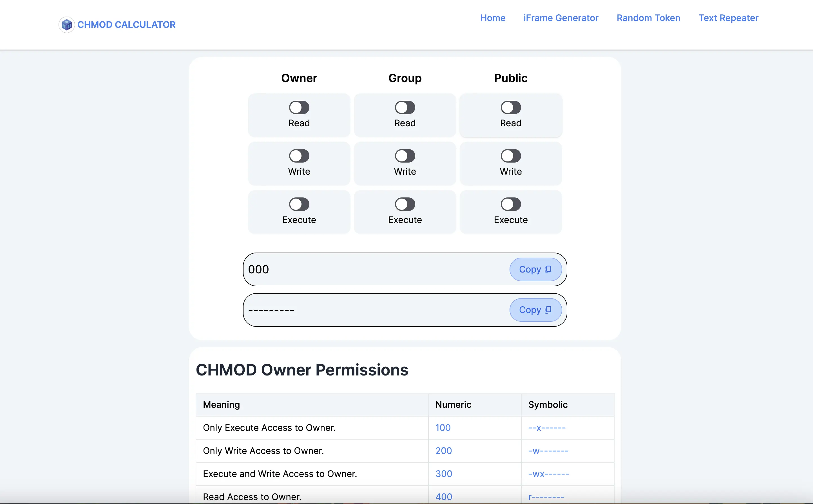This screenshot has height=504, width=813.
Task: Navigate to Text Repeater tool
Action: [728, 18]
